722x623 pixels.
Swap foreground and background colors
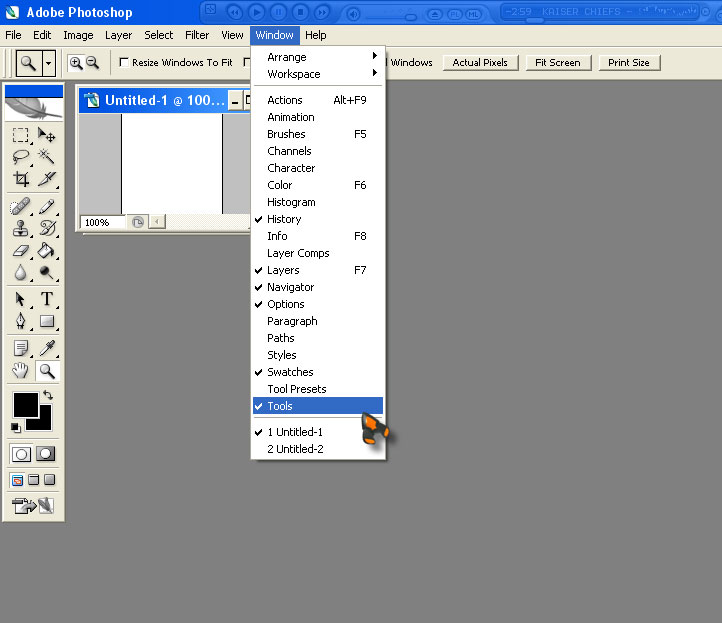pos(48,395)
